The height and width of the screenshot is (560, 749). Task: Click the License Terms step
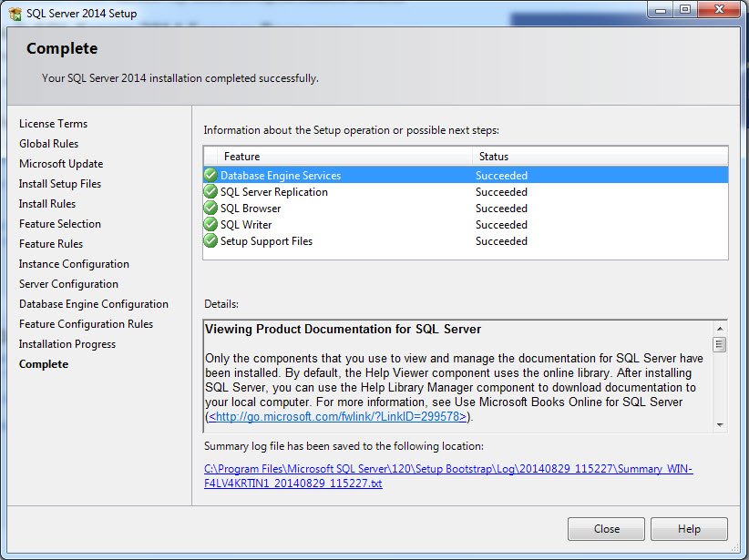point(53,124)
